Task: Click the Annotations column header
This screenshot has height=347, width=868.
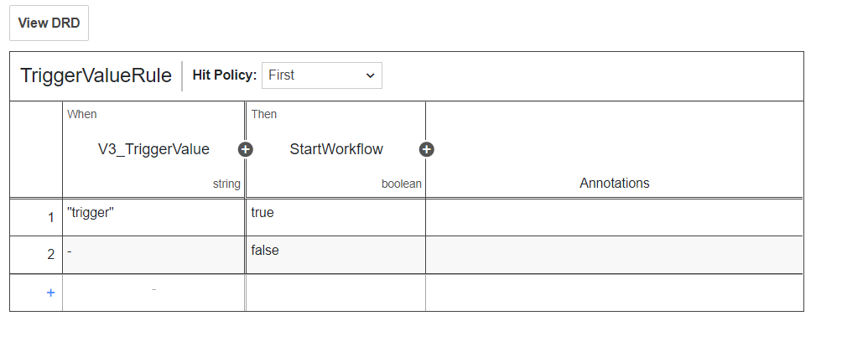Action: (614, 183)
